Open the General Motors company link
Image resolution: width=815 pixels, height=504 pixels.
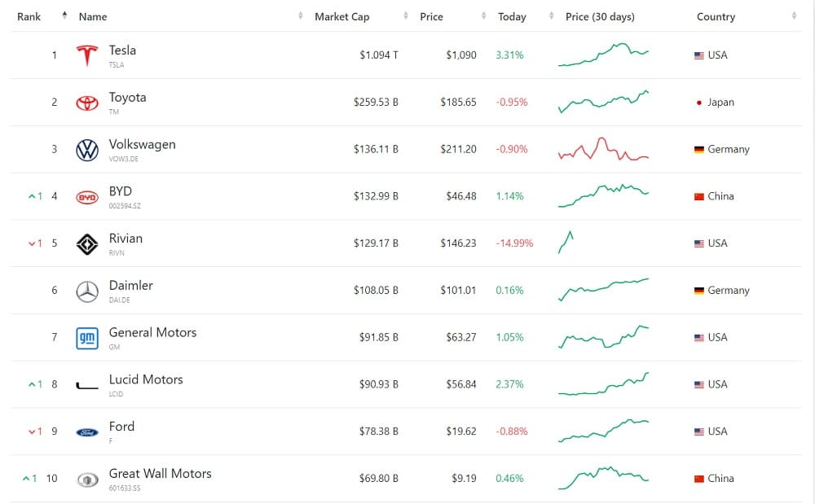[152, 332]
